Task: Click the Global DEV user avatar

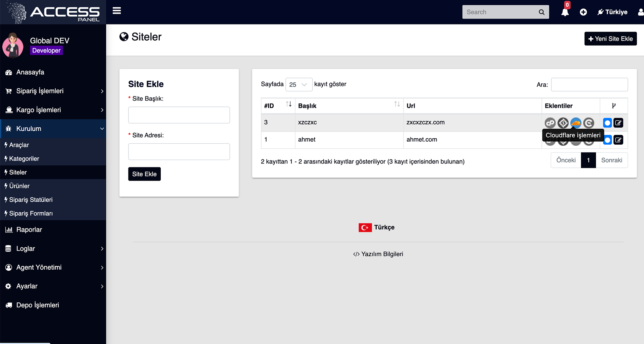Action: tap(13, 46)
